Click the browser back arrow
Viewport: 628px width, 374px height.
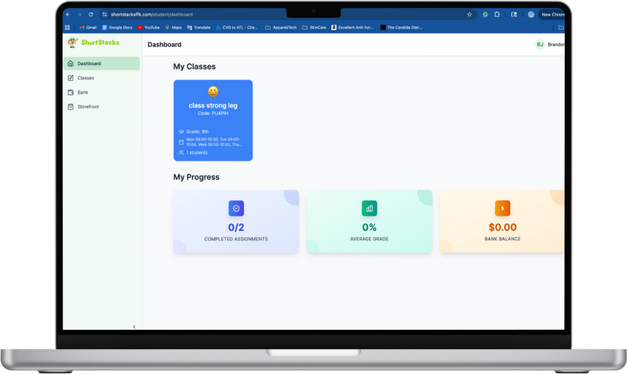coord(68,14)
